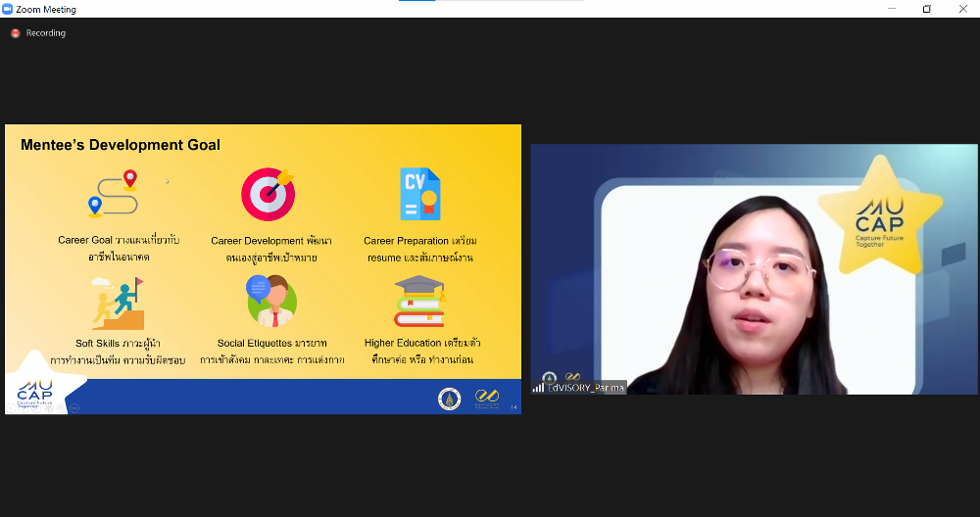Click the 'Zoom Meeting' title bar text
Screen dimensions: 980x517
coord(46,10)
